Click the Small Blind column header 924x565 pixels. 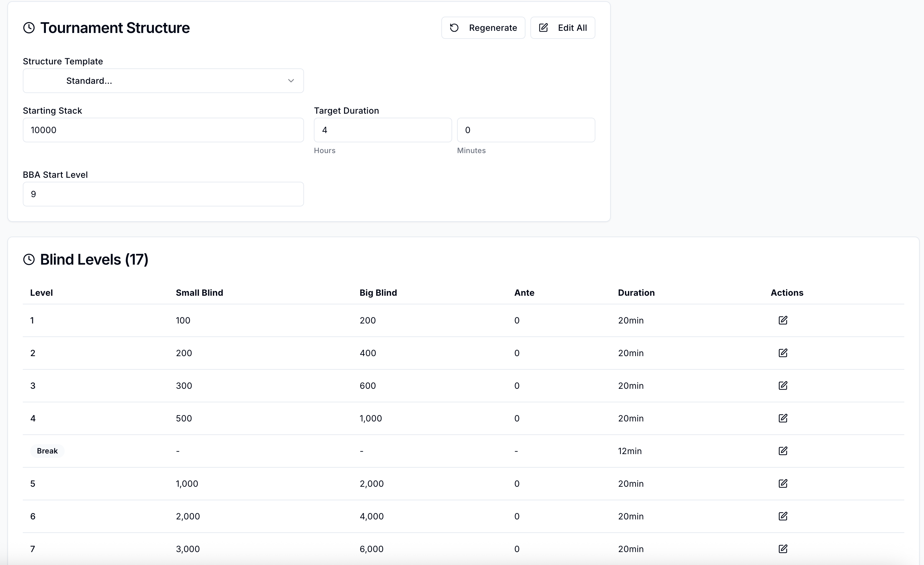click(x=199, y=293)
